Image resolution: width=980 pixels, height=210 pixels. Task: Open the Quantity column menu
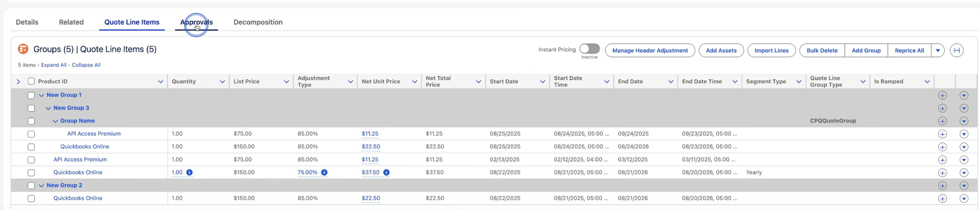[x=223, y=81]
